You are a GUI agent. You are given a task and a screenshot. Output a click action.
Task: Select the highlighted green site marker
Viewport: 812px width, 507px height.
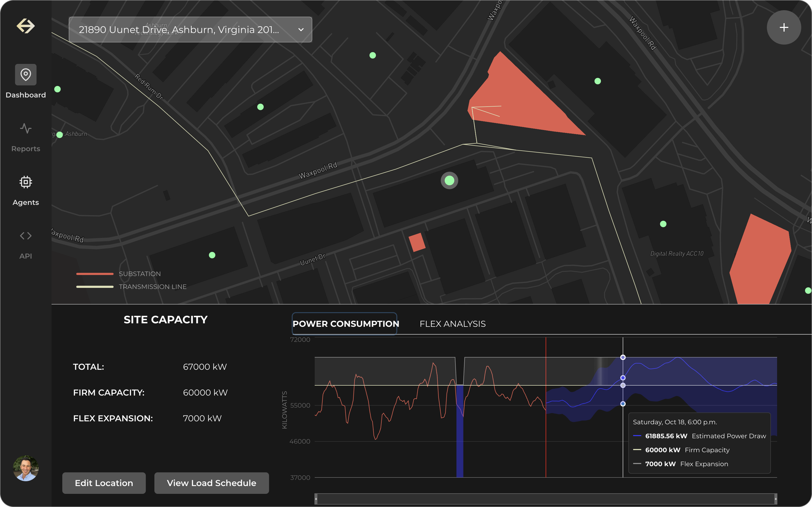[x=449, y=181]
